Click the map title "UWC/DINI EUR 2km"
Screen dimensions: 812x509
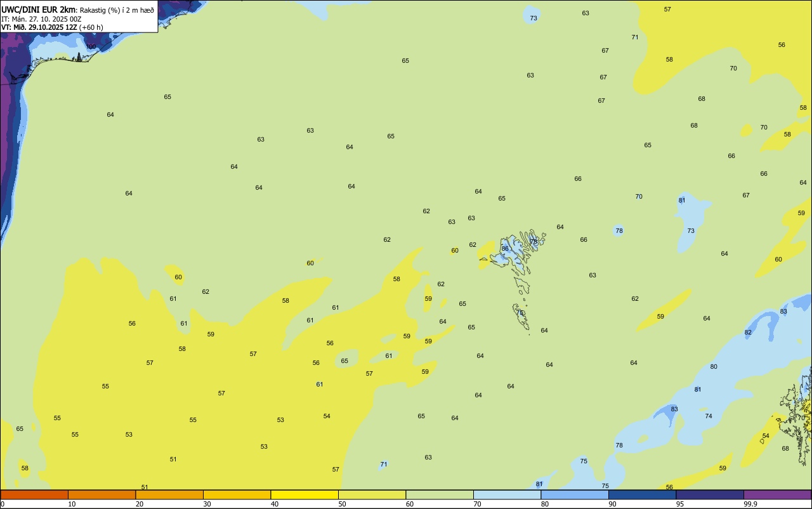[39, 10]
